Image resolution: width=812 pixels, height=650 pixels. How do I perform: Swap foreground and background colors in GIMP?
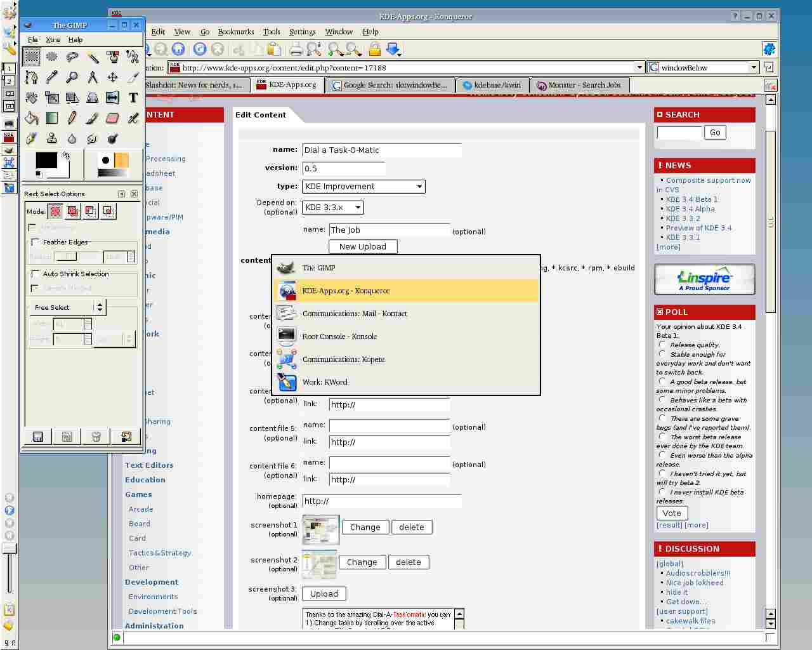65,155
